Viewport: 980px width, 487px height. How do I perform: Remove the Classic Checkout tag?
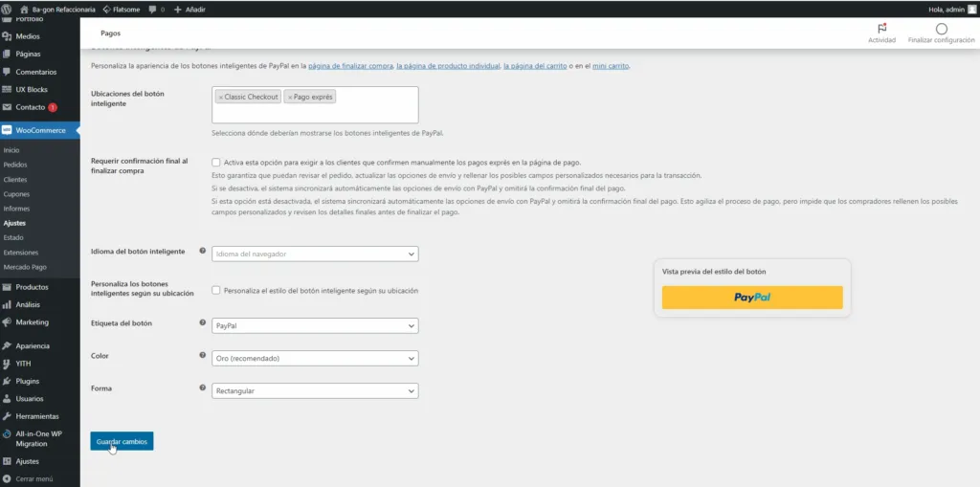[x=221, y=98]
